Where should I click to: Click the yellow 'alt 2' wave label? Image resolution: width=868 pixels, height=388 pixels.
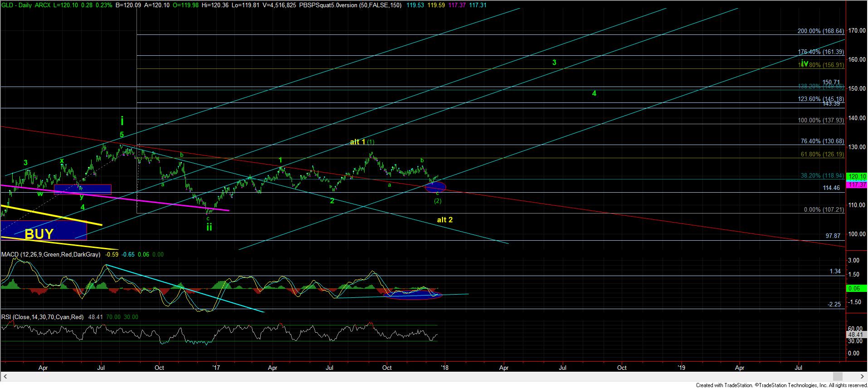pyautogui.click(x=445, y=220)
